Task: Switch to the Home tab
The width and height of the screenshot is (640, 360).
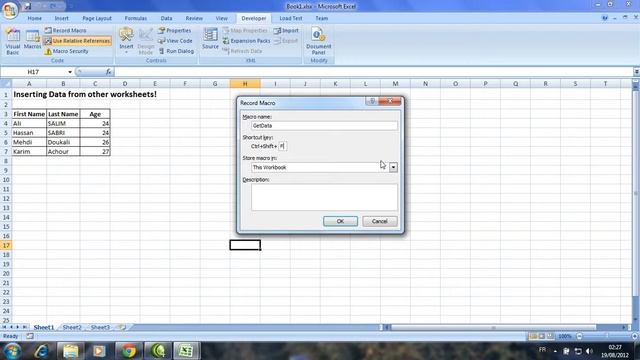Action: click(35, 18)
